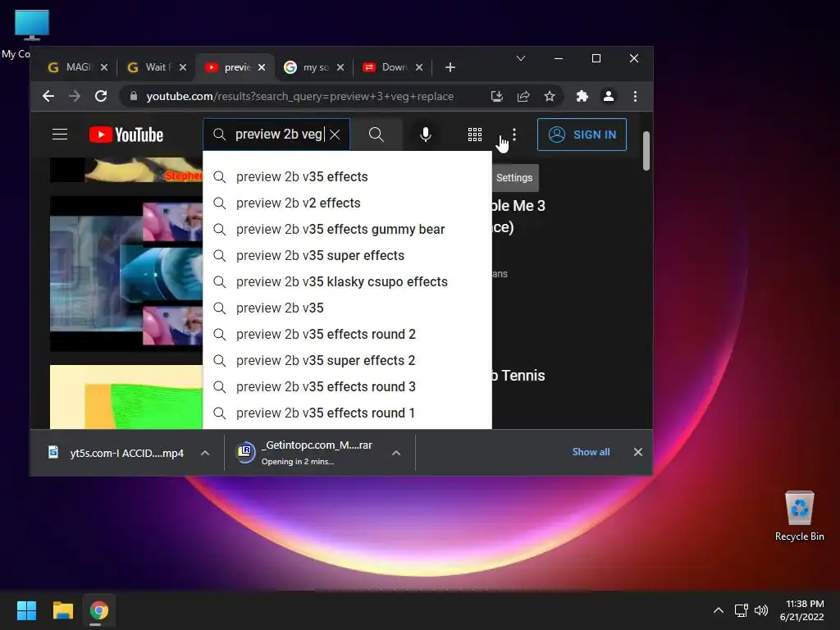Viewport: 840px width, 630px height.
Task: Open a new Chrome tab
Action: (450, 67)
